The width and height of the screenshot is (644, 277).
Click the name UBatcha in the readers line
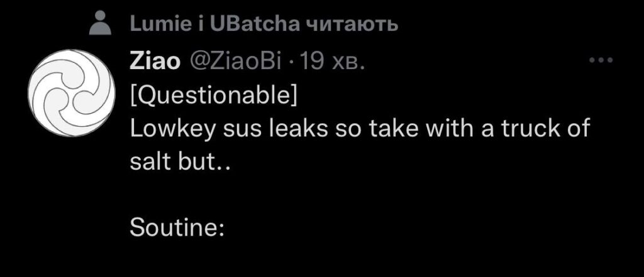[x=254, y=24]
